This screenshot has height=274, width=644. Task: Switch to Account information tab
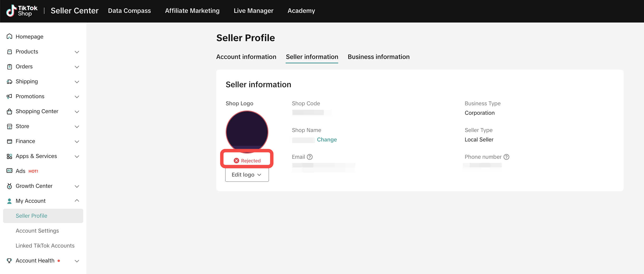tap(246, 57)
